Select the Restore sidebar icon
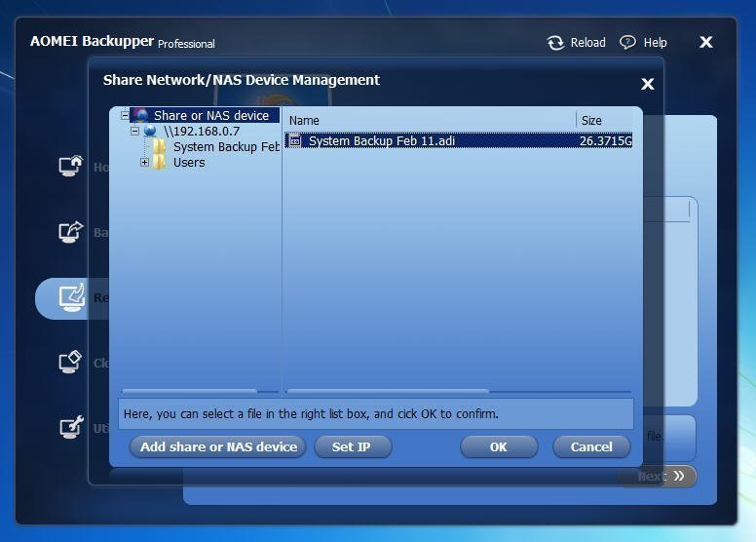756x542 pixels. 71,296
